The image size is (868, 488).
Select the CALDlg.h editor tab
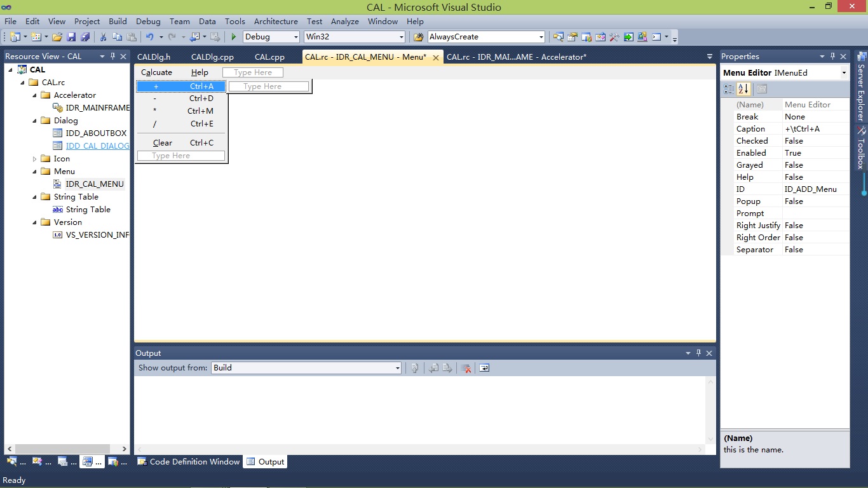[154, 57]
